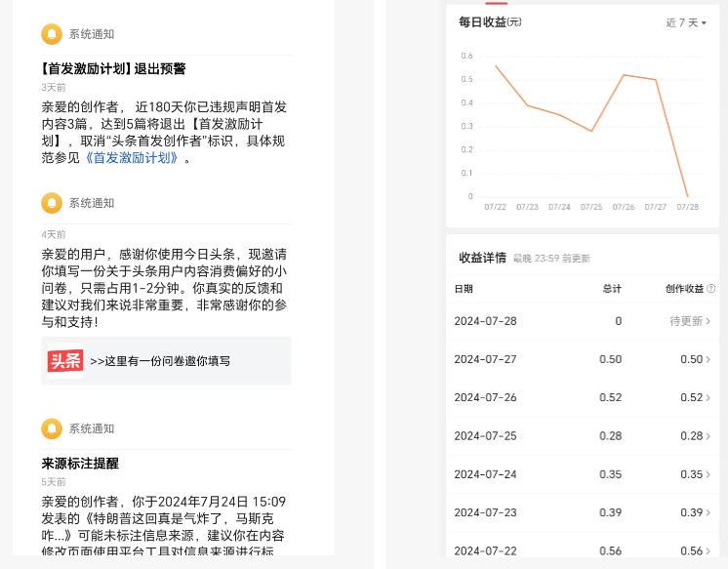Click the 2024-07-23 date cell
The height and width of the screenshot is (569, 728).
pos(485,512)
